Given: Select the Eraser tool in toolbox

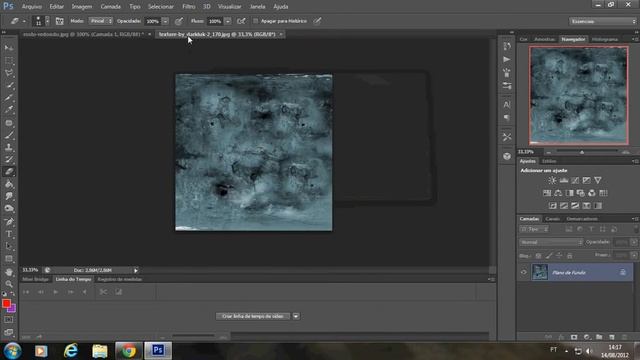Looking at the screenshot, I should tap(9, 172).
